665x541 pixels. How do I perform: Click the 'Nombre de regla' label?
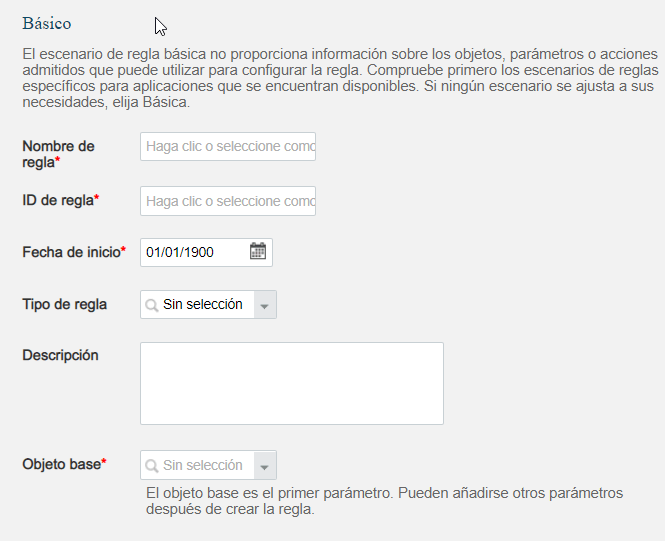(58, 154)
